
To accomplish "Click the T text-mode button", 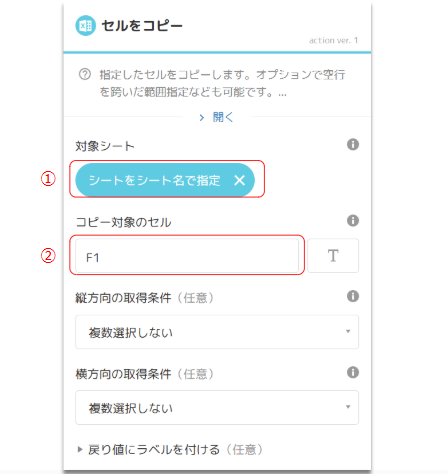I will [333, 256].
